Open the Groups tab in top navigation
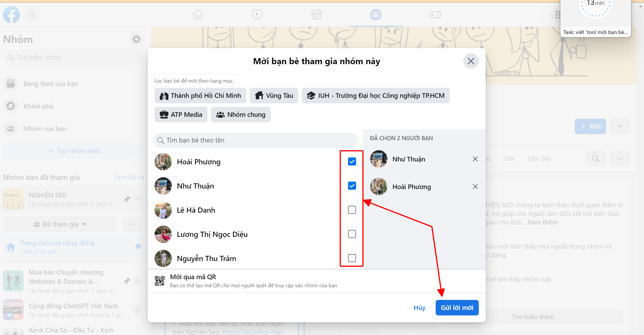The width and height of the screenshot is (644, 335). pyautogui.click(x=376, y=14)
